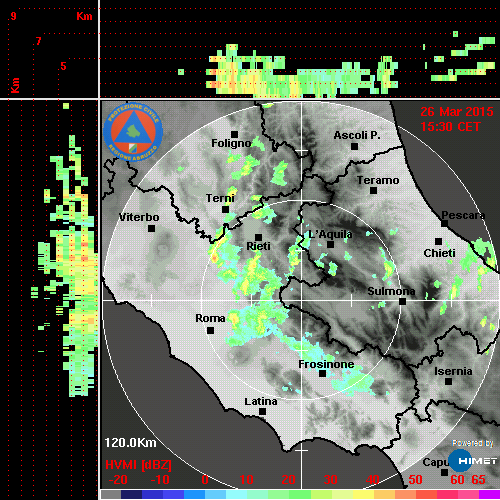Click the 5 km height axis label
The height and width of the screenshot is (500, 500).
[x=63, y=66]
